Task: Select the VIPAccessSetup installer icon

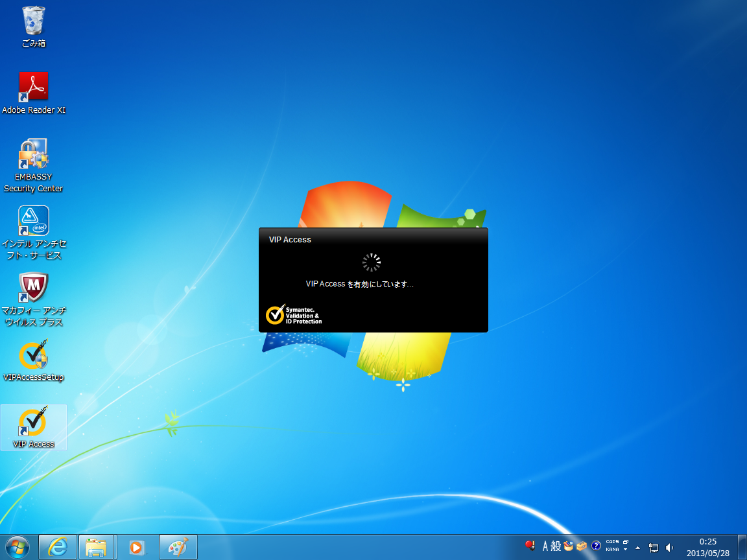Action: [x=33, y=355]
